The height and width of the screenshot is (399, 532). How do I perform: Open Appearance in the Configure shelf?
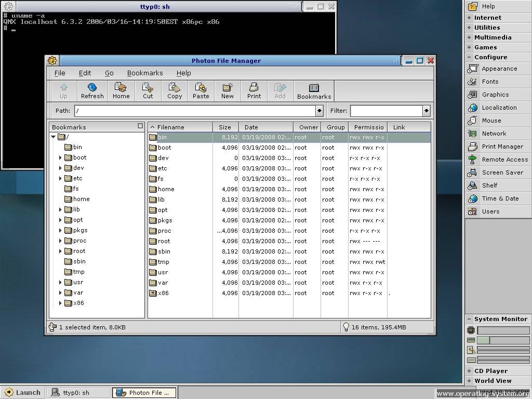tap(498, 69)
